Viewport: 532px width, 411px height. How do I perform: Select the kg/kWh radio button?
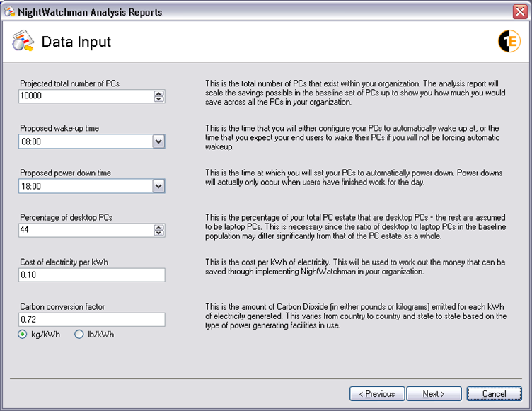pyautogui.click(x=25, y=335)
